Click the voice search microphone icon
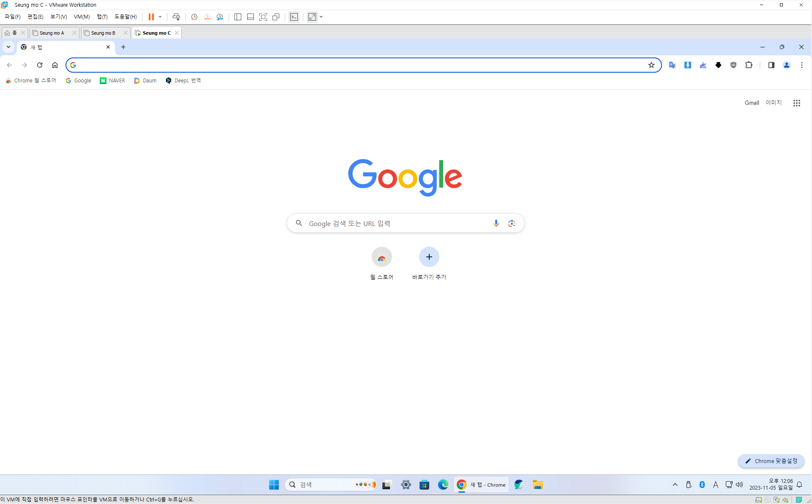Screen dimensions: 812x504 point(496,223)
